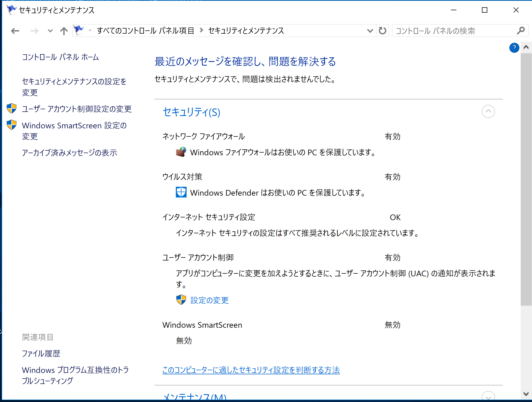Click the back navigation arrow

coord(15,31)
